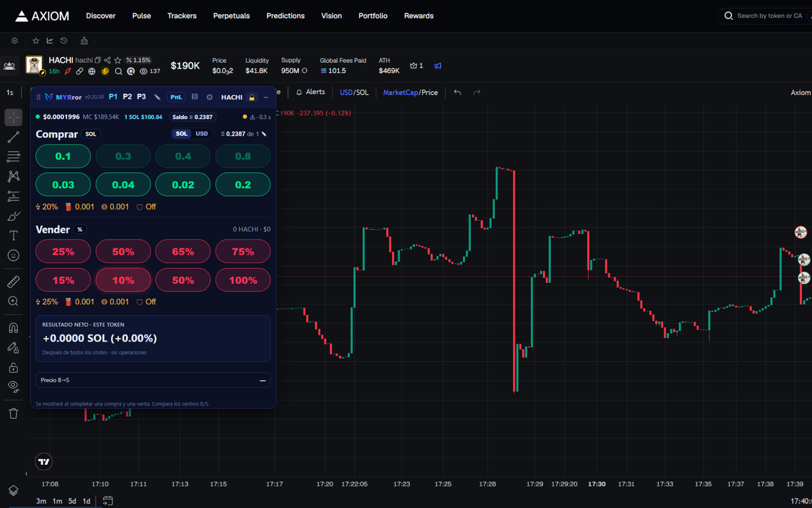
Task: Toggle lock all drawings padlock
Action: (13, 367)
